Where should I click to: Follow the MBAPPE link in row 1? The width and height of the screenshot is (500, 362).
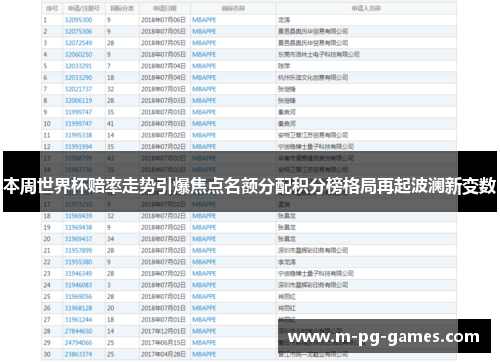pos(204,20)
